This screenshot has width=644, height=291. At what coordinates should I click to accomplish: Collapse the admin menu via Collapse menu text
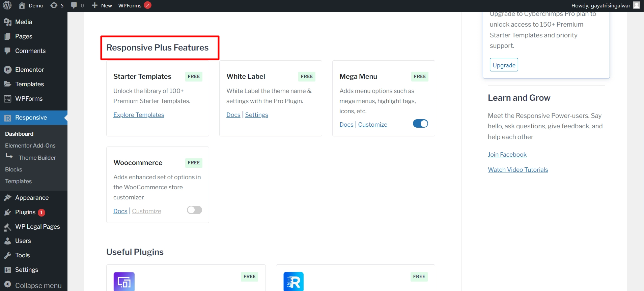pyautogui.click(x=38, y=286)
